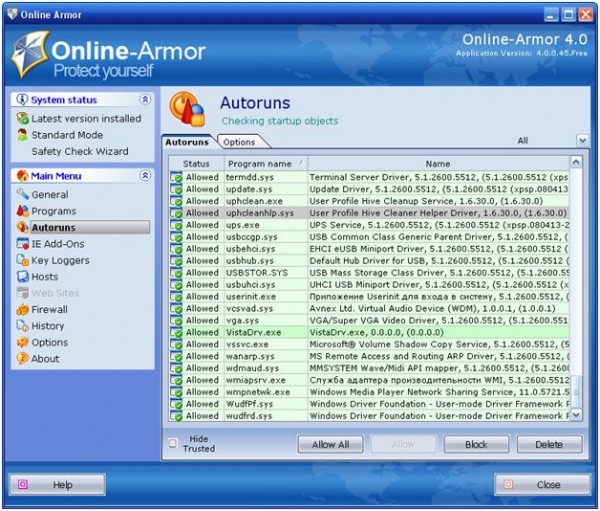Image resolution: width=600 pixels, height=511 pixels.
Task: Click the Latest version installed icon
Action: click(23, 119)
